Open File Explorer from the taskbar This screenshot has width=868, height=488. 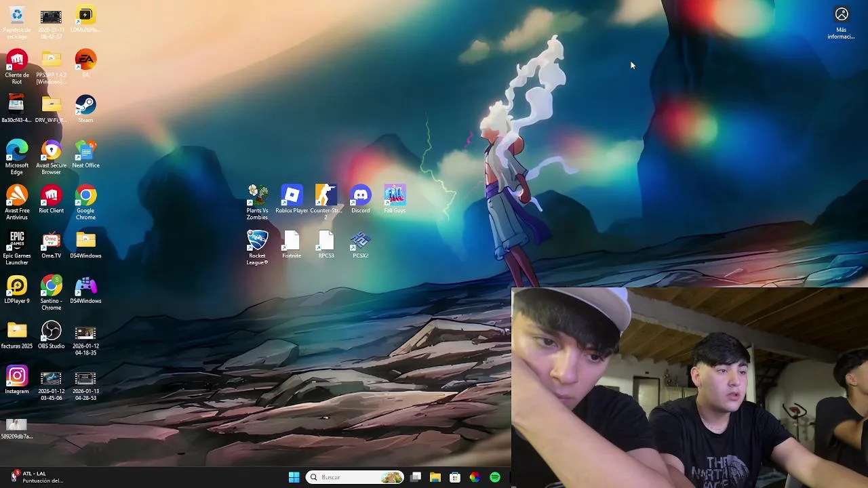[435, 477]
